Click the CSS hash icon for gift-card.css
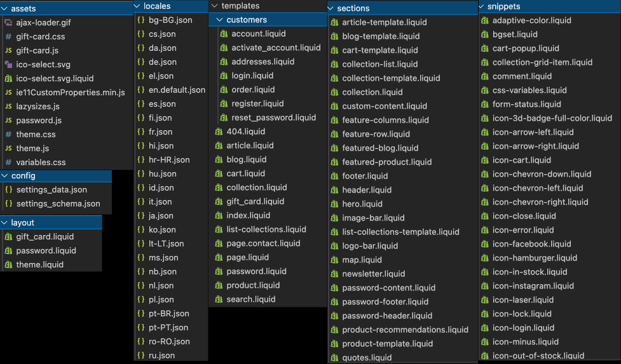621x364 pixels. (8, 37)
